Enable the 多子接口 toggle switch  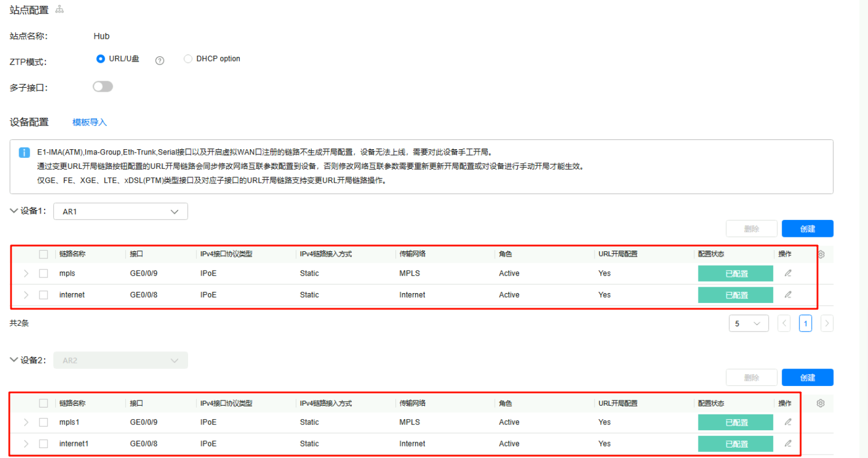coord(103,86)
